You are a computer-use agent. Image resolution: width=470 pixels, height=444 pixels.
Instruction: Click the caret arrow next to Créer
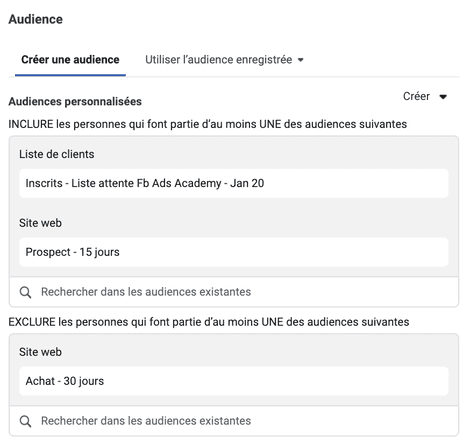coord(443,97)
